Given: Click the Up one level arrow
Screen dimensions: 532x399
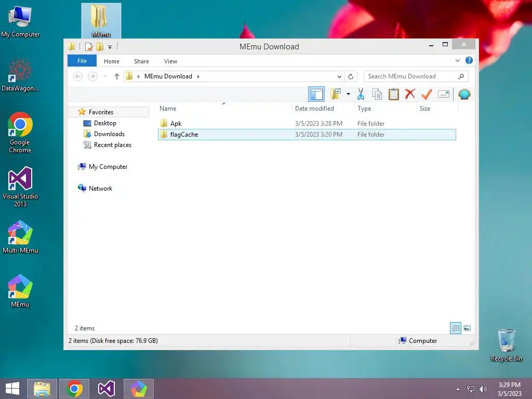Looking at the screenshot, I should (117, 76).
